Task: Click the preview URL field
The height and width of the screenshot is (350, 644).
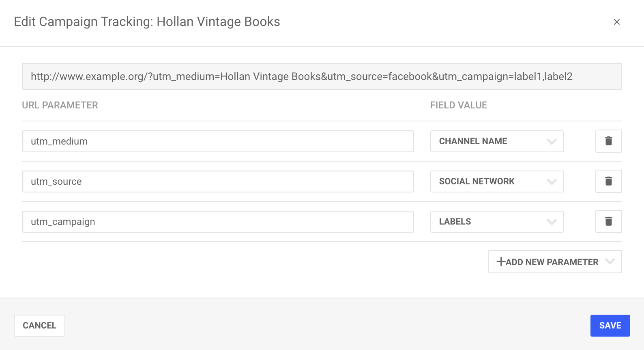Action: tap(322, 76)
